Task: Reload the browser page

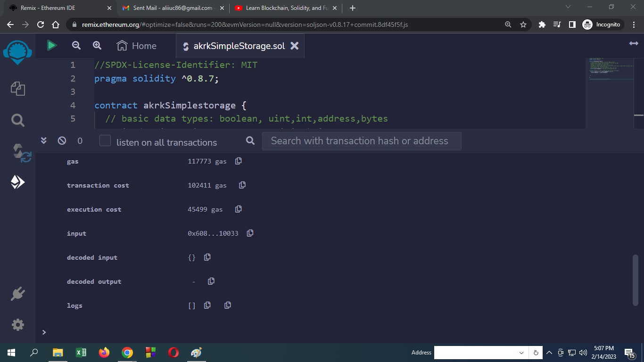Action: coord(41,25)
